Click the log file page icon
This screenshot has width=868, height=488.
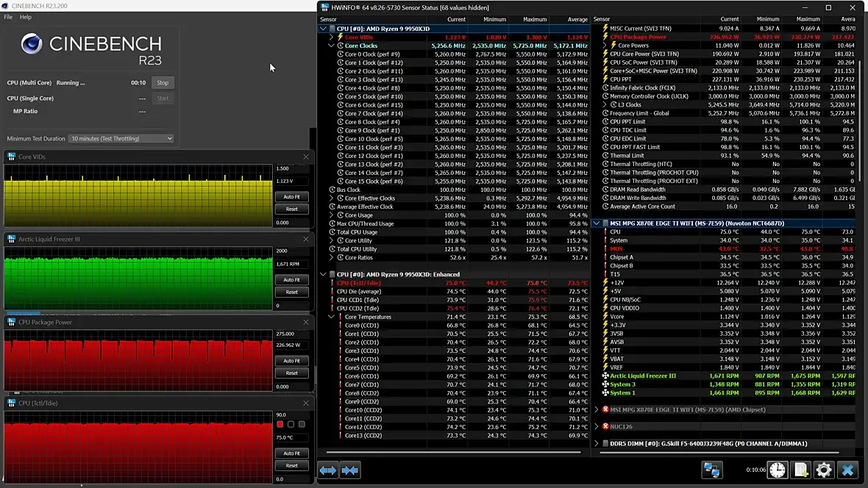[x=800, y=470]
